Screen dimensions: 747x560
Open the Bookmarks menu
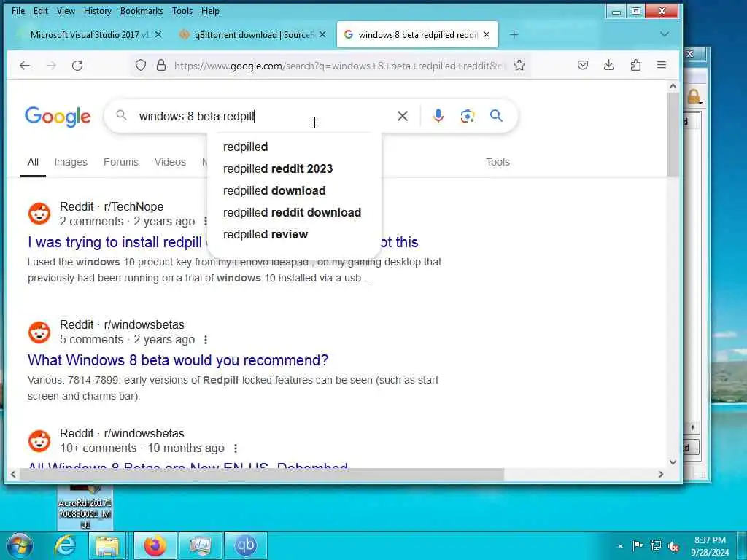tap(142, 11)
